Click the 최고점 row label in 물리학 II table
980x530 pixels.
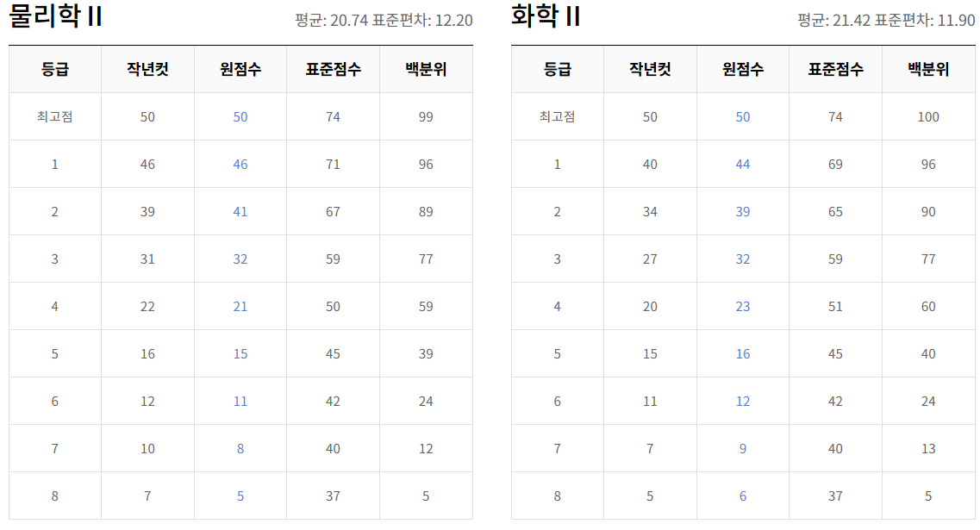(55, 117)
